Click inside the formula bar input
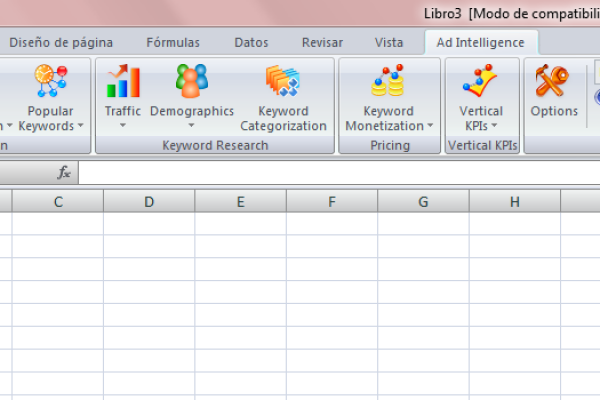Viewport: 600px width, 400px height. pos(330,173)
